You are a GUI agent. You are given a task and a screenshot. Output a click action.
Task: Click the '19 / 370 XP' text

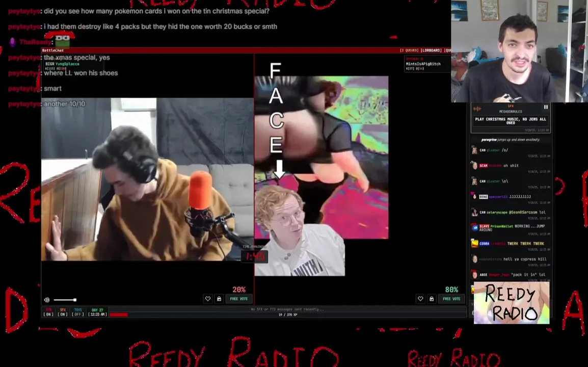pyautogui.click(x=287, y=315)
